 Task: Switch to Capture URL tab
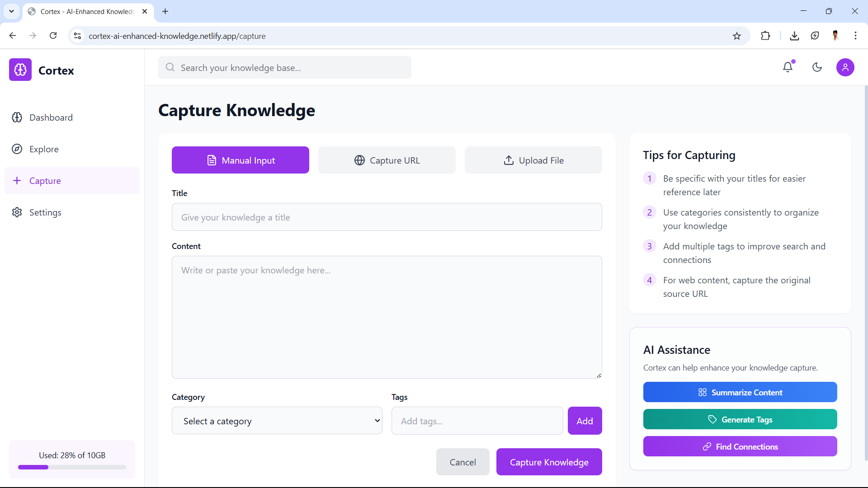[x=387, y=160]
